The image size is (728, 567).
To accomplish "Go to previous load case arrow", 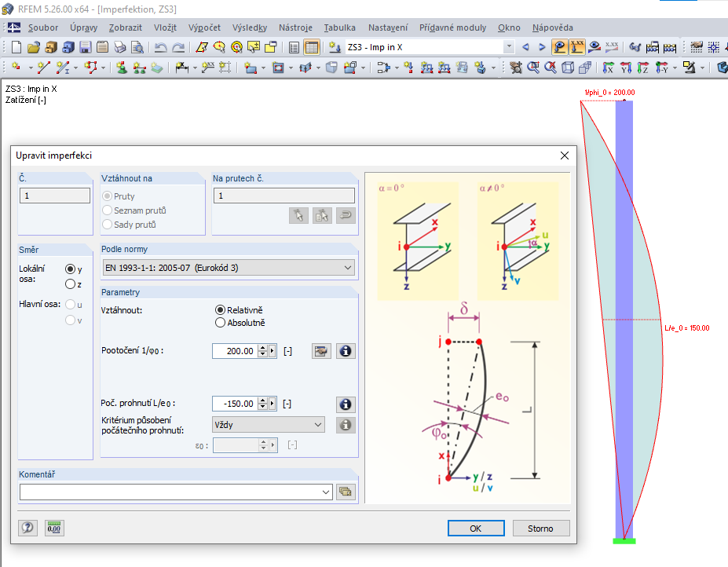I will (x=525, y=47).
